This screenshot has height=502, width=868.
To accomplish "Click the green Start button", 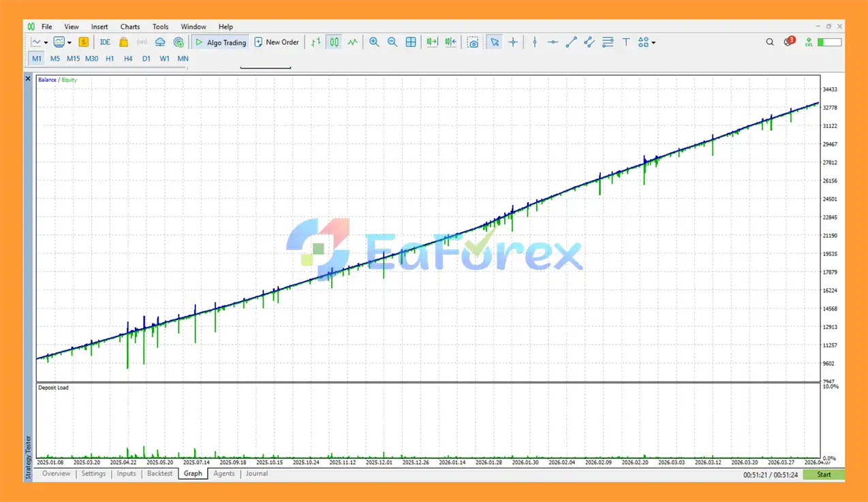I will (x=824, y=474).
